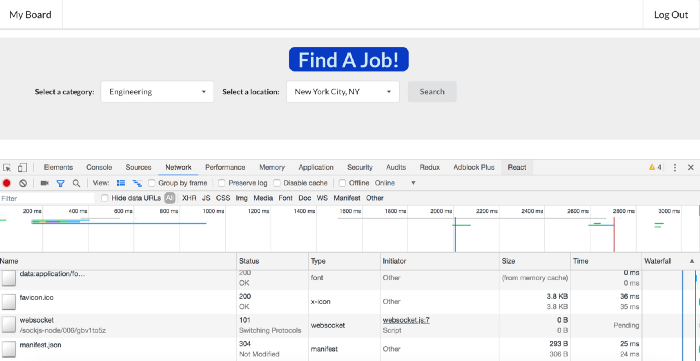Sort by Waterfall column arrow

[x=692, y=261]
